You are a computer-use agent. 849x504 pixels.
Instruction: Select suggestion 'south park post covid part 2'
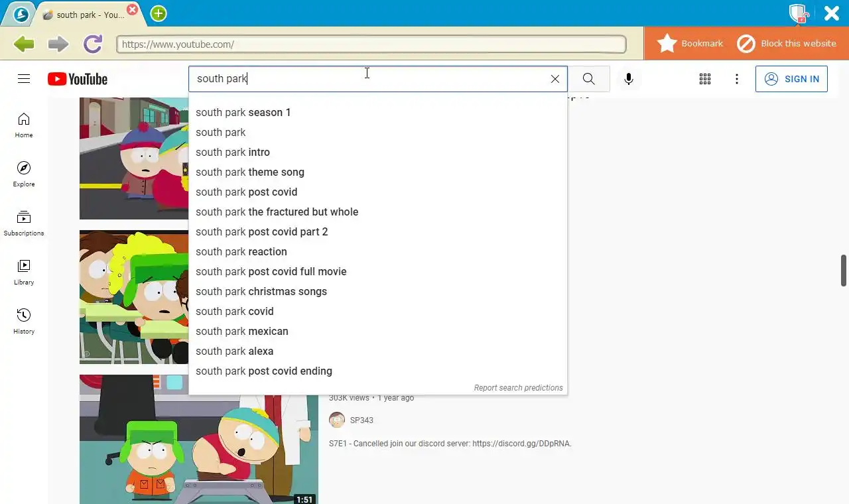point(378,232)
